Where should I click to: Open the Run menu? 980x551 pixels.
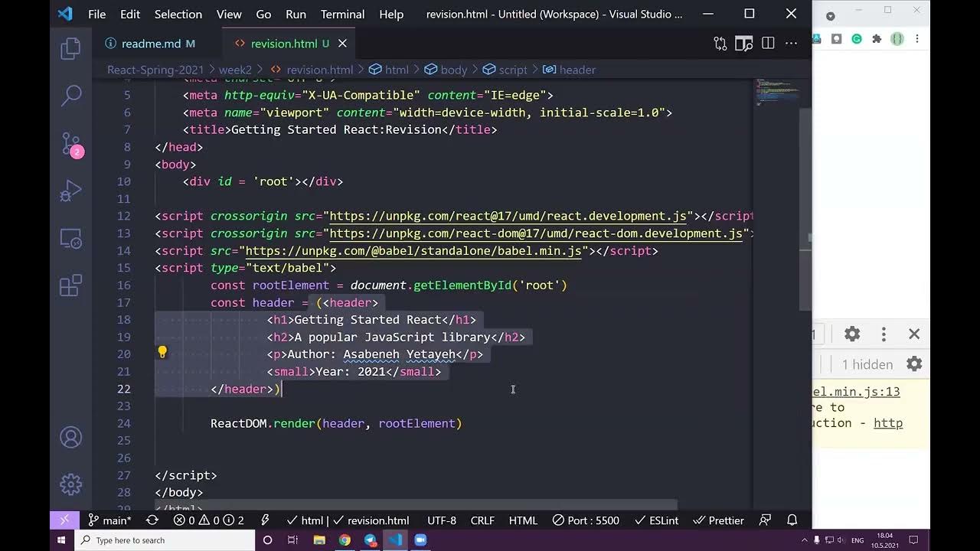tap(296, 14)
